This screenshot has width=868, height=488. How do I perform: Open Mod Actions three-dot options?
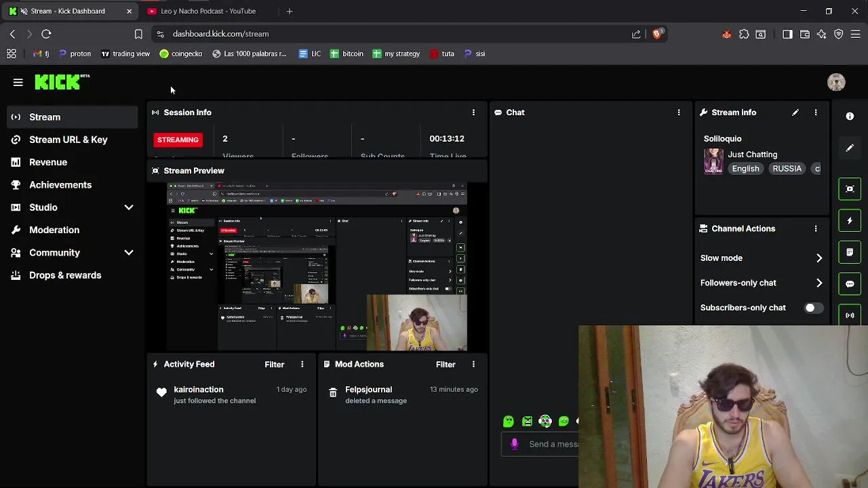[x=473, y=365]
